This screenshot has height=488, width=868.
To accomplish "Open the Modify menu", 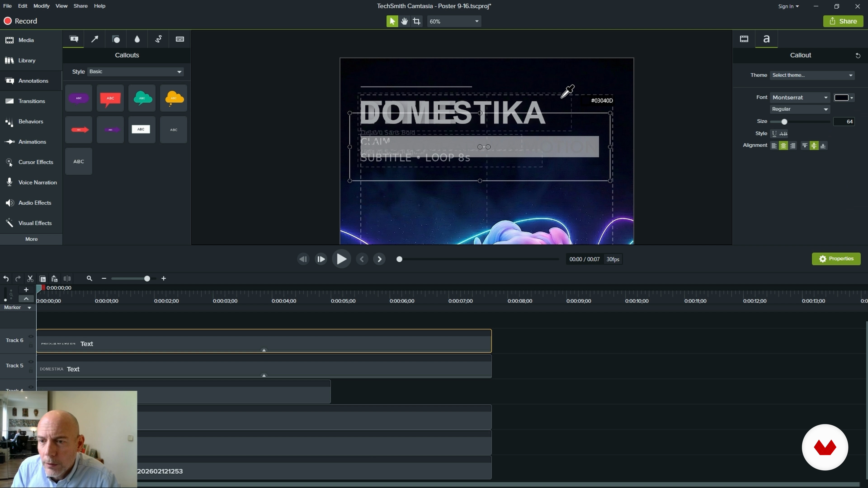I will coord(41,6).
